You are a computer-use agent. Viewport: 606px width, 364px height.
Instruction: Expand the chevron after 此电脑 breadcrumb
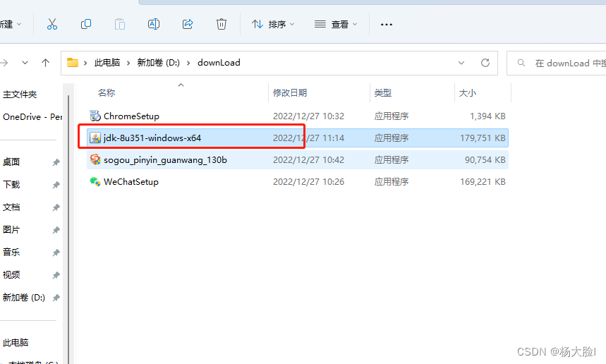click(x=128, y=63)
